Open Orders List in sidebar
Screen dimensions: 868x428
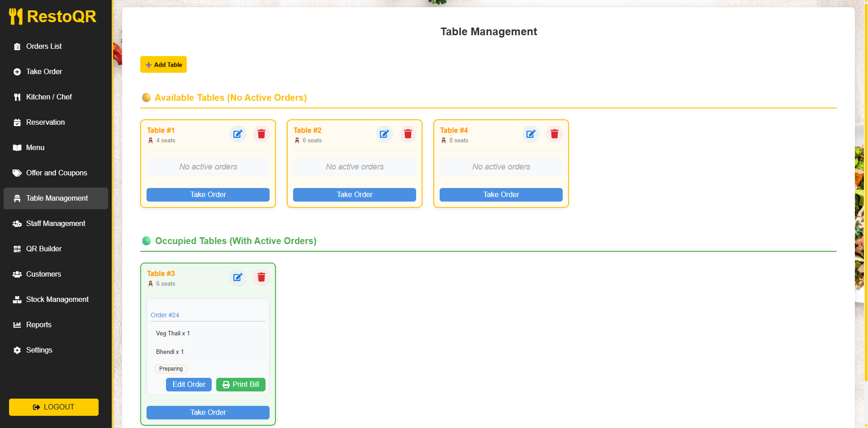coord(44,47)
